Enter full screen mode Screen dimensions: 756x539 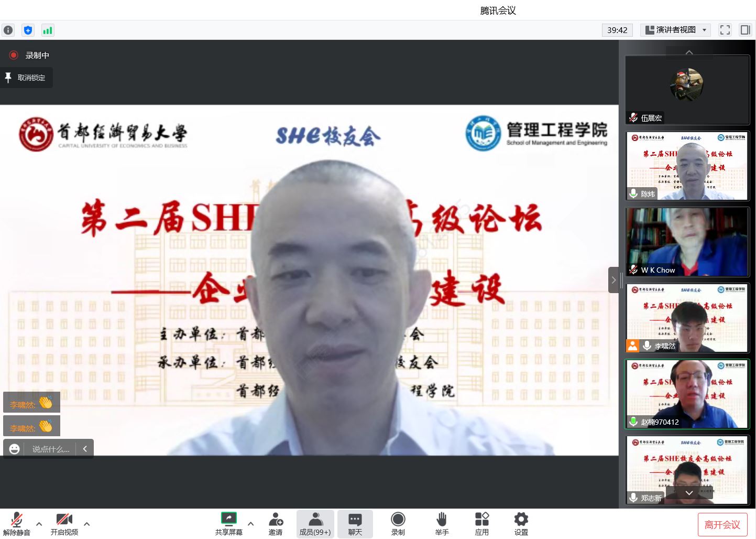coord(725,30)
